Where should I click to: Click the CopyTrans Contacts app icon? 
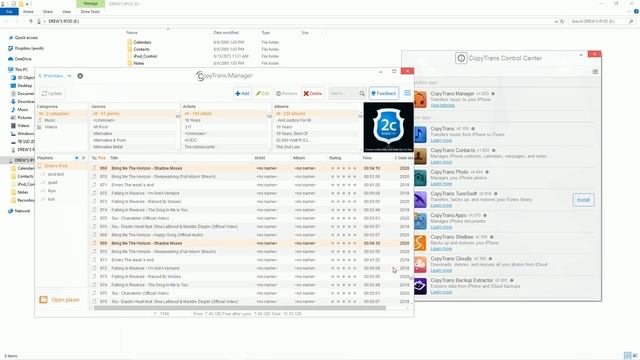tap(420, 156)
